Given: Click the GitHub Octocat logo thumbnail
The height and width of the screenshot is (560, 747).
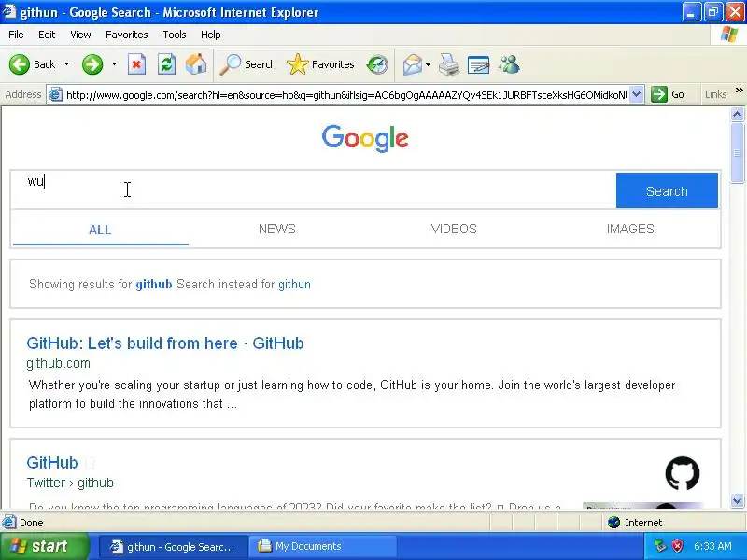Looking at the screenshot, I should [x=683, y=473].
